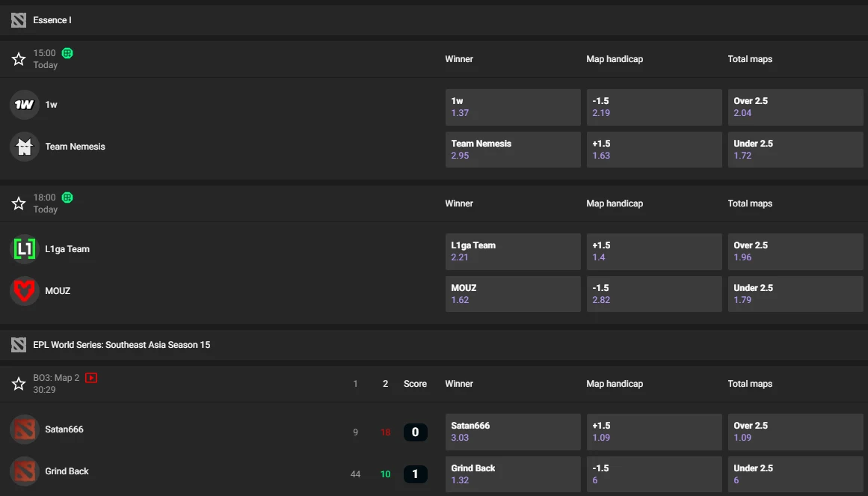Open the Satan666 team name link

coord(64,429)
